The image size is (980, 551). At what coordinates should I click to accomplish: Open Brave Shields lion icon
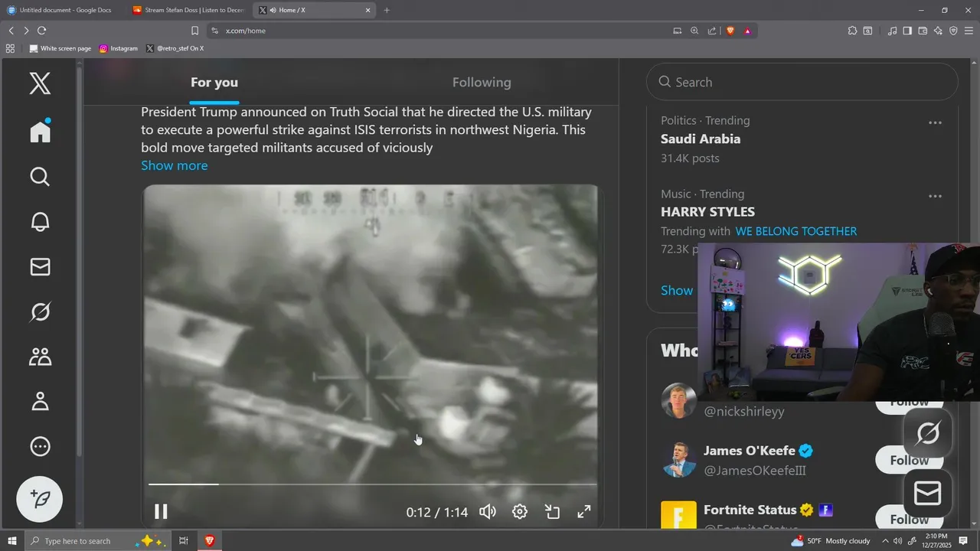coord(730,31)
